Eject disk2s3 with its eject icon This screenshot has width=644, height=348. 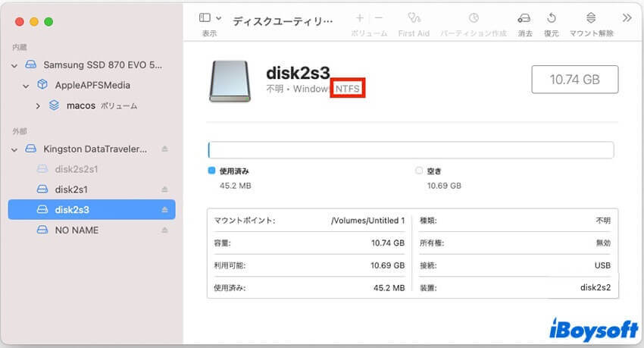164,209
